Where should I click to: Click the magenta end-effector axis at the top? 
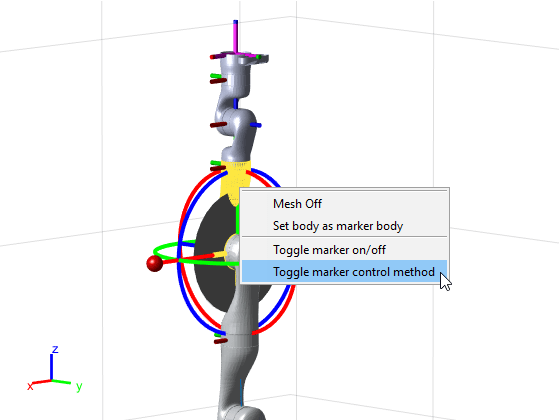tap(235, 37)
